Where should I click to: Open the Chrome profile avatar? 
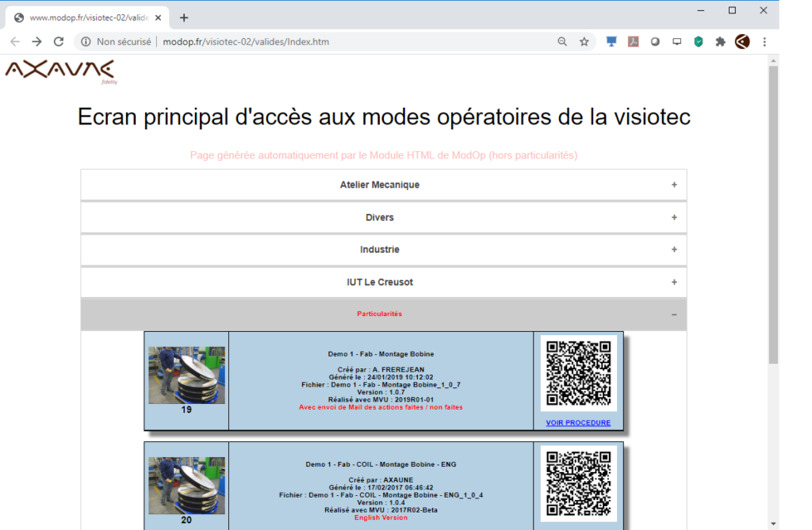[742, 42]
